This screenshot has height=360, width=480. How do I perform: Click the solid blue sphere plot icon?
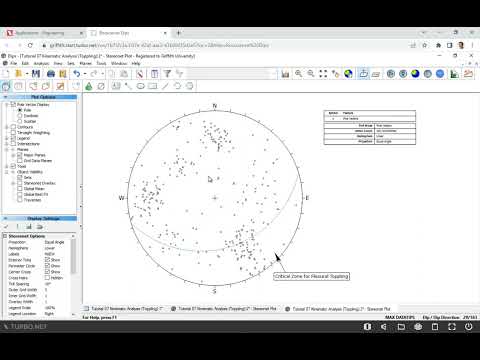pyautogui.click(x=440, y=74)
